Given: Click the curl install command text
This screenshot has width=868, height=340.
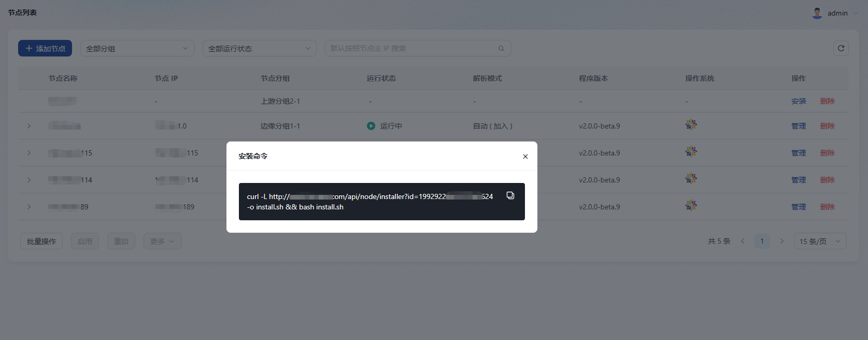Looking at the screenshot, I should (x=370, y=202).
